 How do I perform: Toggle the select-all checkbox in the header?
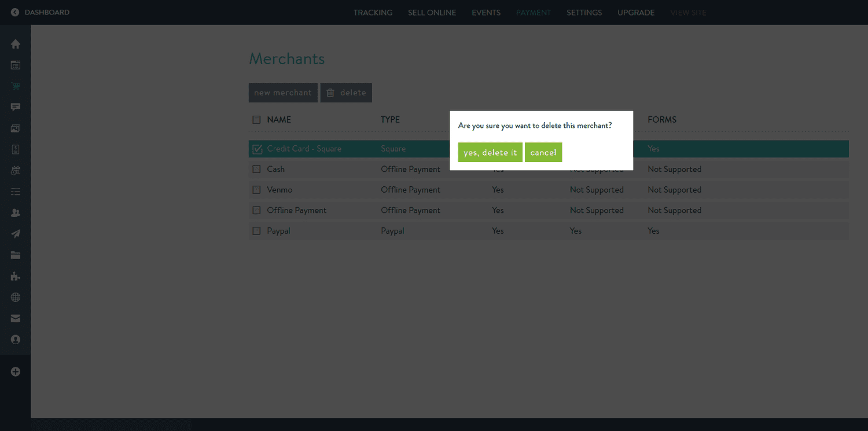pyautogui.click(x=256, y=119)
